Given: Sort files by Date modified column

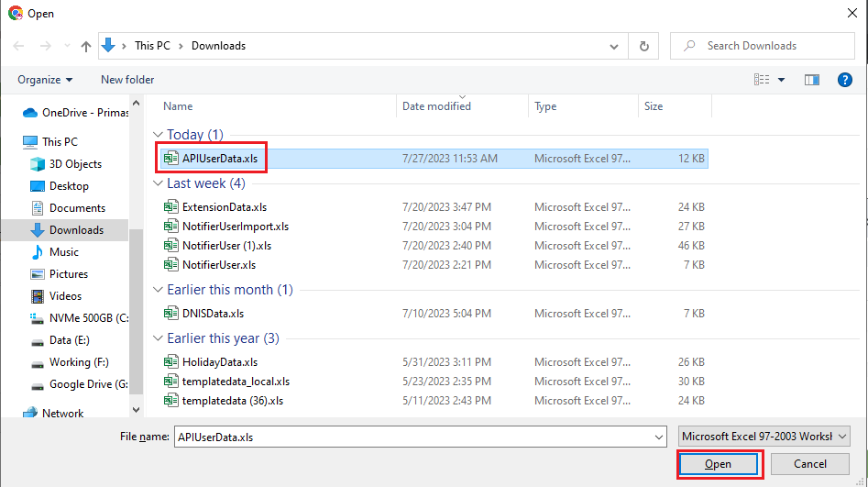Looking at the screenshot, I should click(x=436, y=106).
